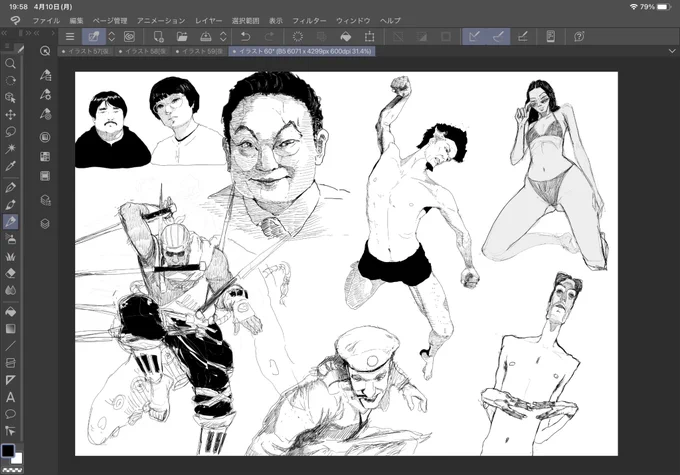The height and width of the screenshot is (475, 680).
Task: Open the レイヤー menu
Action: point(208,20)
